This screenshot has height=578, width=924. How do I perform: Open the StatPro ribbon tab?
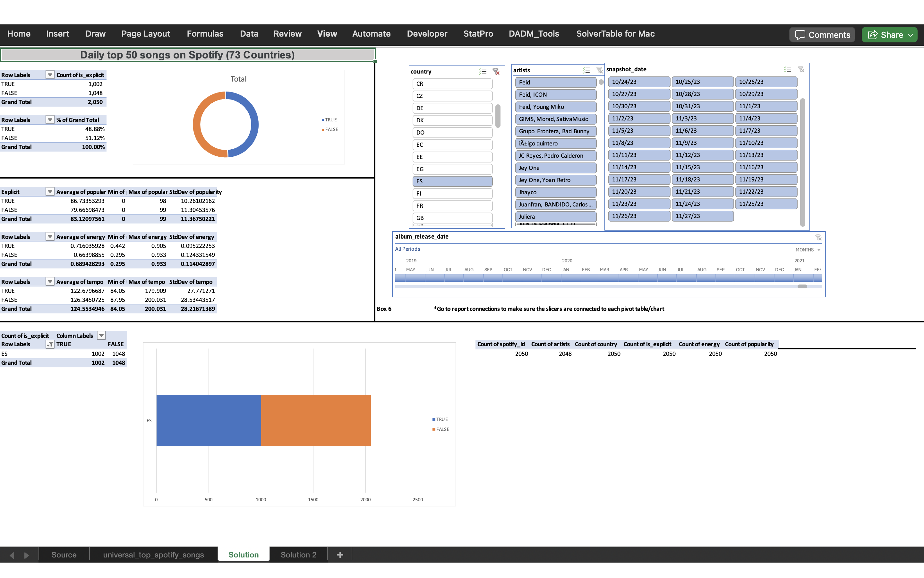[478, 34]
